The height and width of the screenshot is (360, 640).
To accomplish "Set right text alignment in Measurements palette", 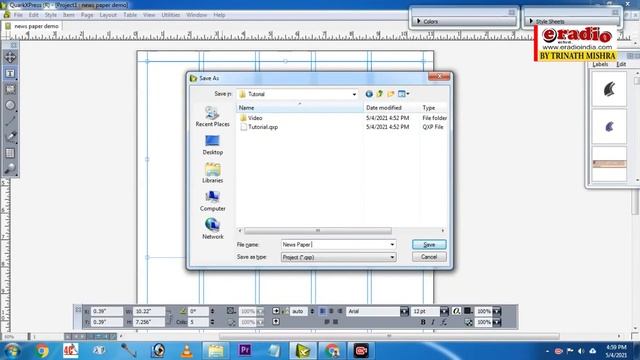I will pos(340,311).
